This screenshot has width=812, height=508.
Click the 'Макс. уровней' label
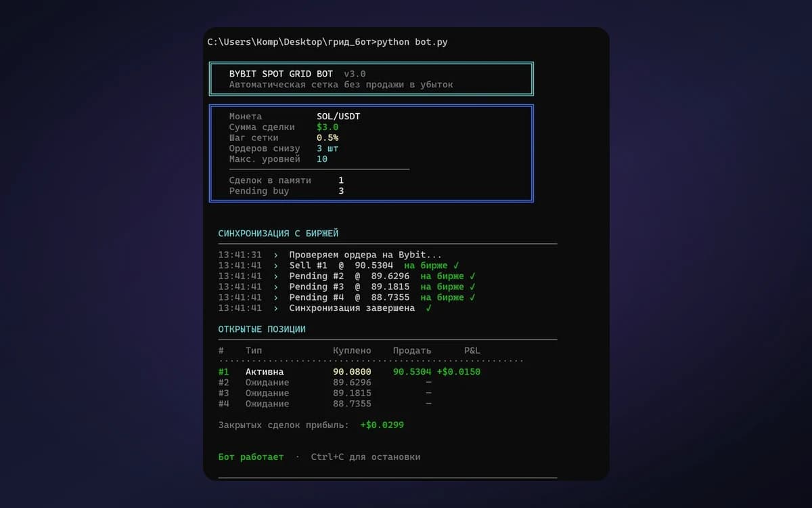265,159
